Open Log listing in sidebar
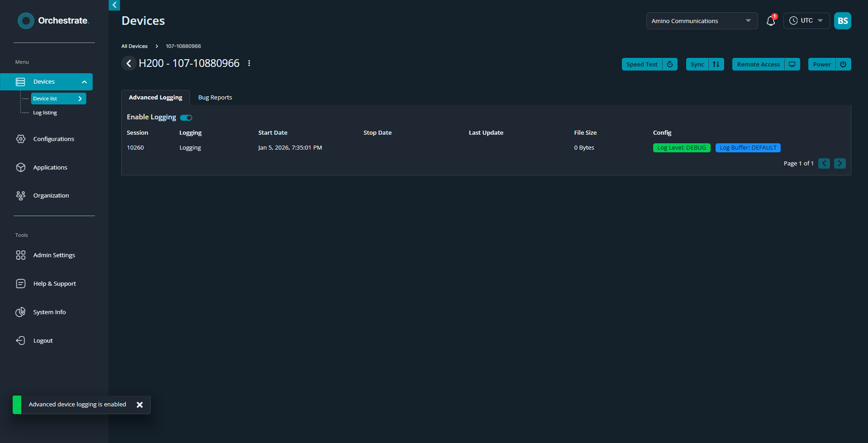868x443 pixels. click(45, 113)
